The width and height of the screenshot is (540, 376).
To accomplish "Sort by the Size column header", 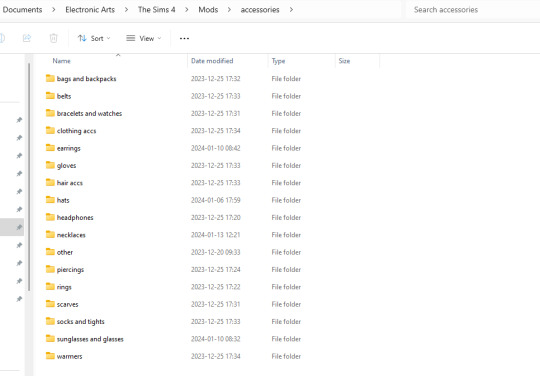I will [344, 61].
